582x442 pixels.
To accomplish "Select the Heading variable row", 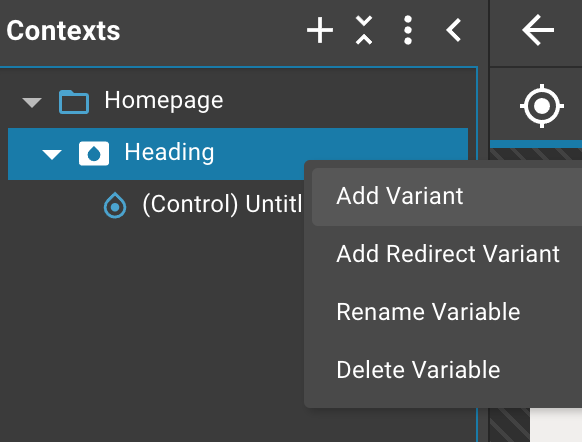I will (238, 154).
